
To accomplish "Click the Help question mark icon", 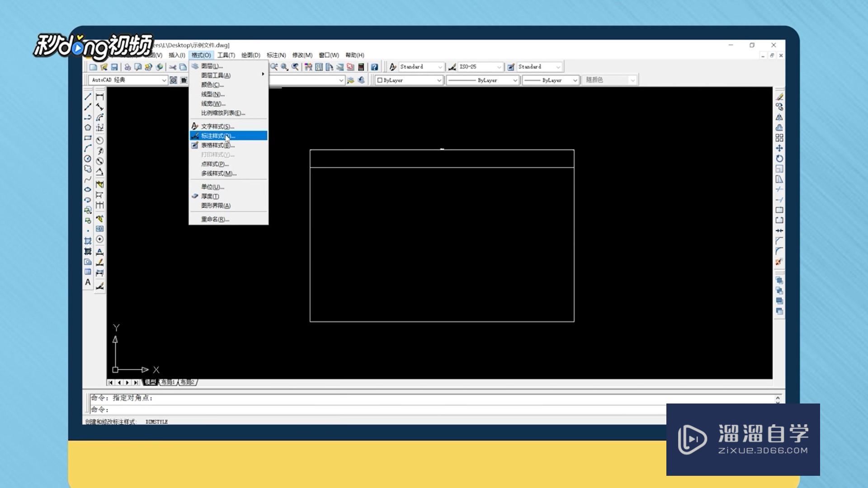I will [374, 67].
